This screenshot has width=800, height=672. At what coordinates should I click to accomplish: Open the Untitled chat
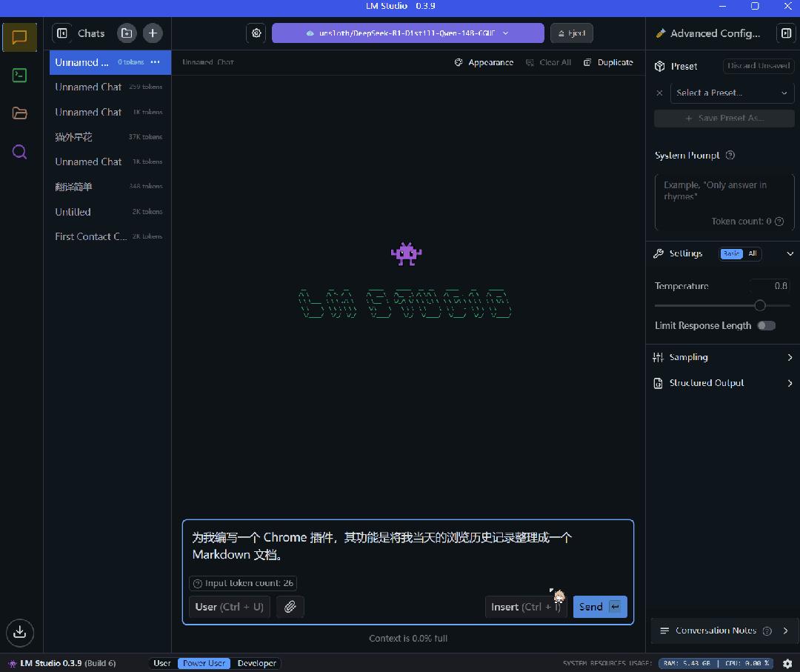[x=109, y=212]
